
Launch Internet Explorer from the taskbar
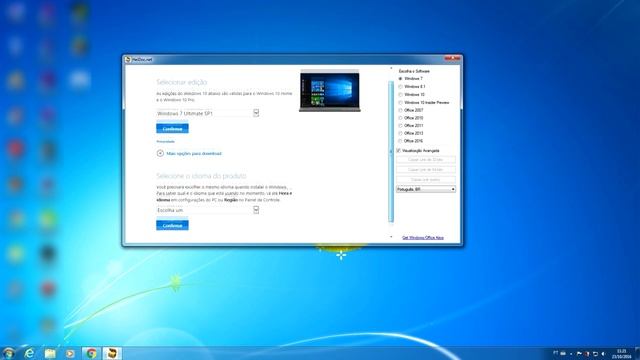(29, 353)
